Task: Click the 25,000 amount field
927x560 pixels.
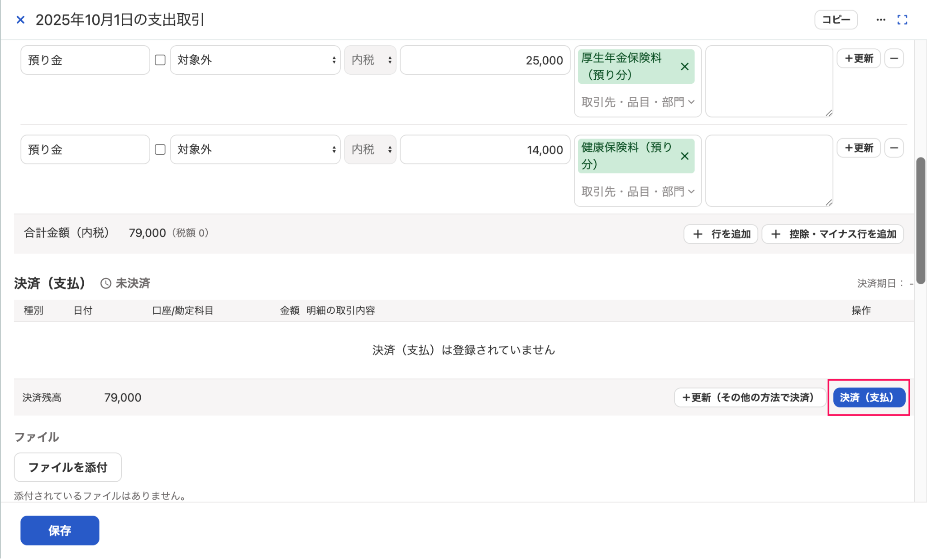Action: (x=485, y=60)
